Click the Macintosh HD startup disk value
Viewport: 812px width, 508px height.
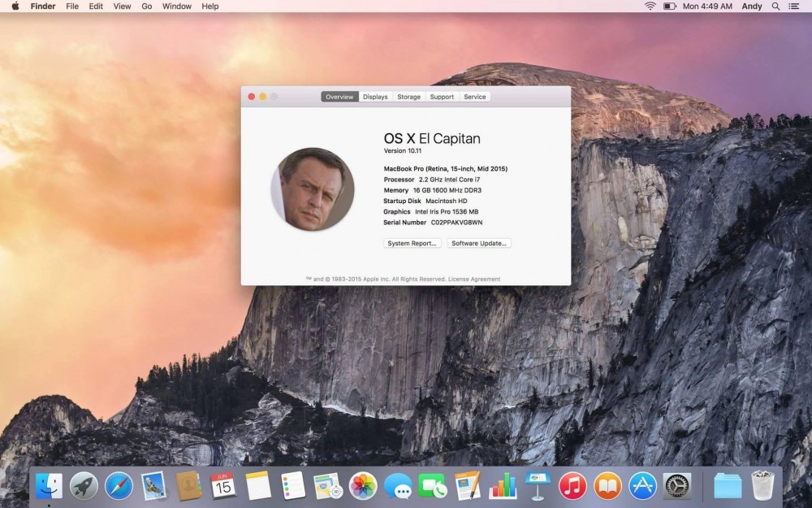pos(447,201)
